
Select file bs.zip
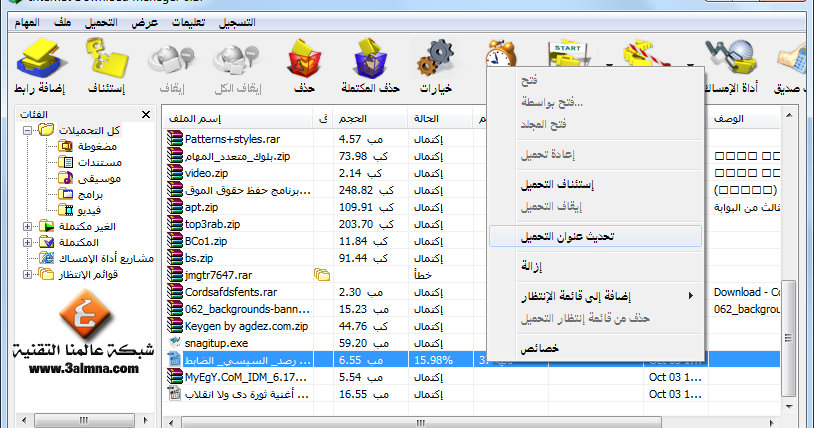[x=199, y=258]
